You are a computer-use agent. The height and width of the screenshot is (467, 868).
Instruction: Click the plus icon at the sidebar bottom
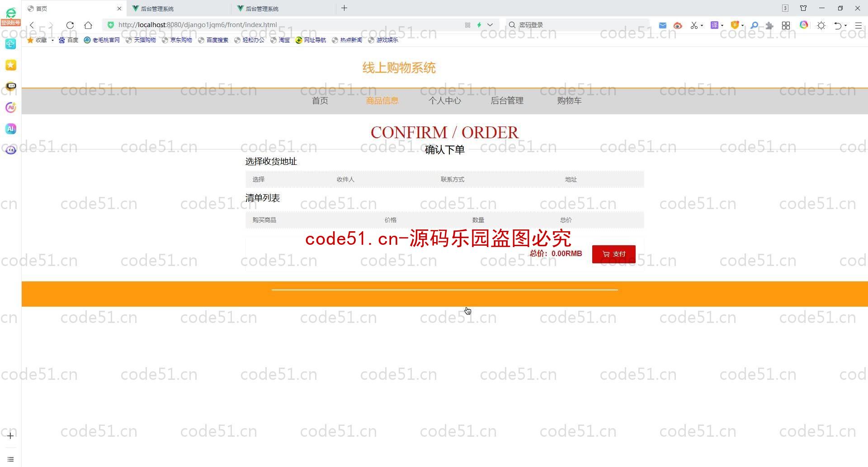(10, 435)
